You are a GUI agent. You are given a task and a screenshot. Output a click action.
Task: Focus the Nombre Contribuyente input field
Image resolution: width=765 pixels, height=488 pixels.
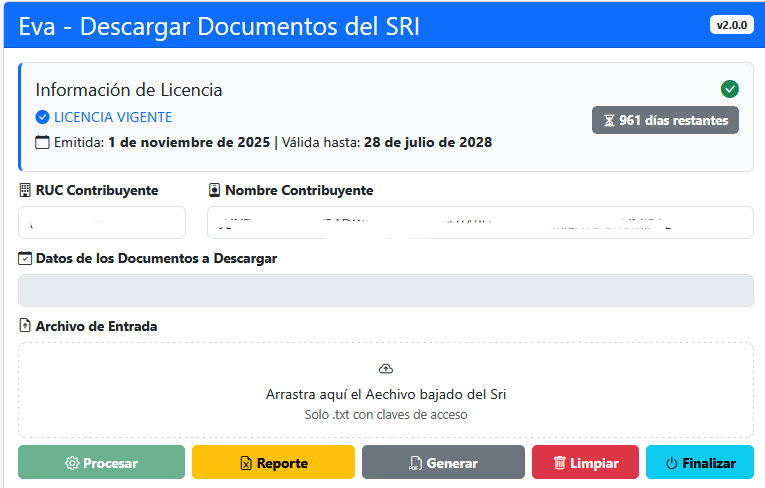click(x=480, y=223)
